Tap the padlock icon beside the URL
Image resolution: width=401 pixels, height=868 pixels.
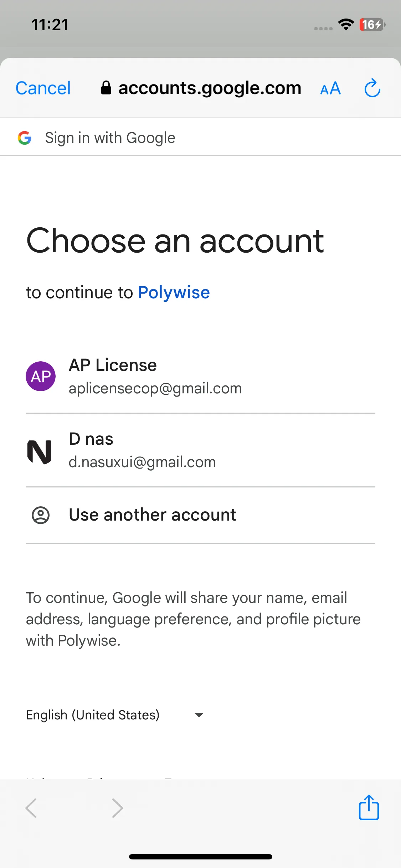106,88
